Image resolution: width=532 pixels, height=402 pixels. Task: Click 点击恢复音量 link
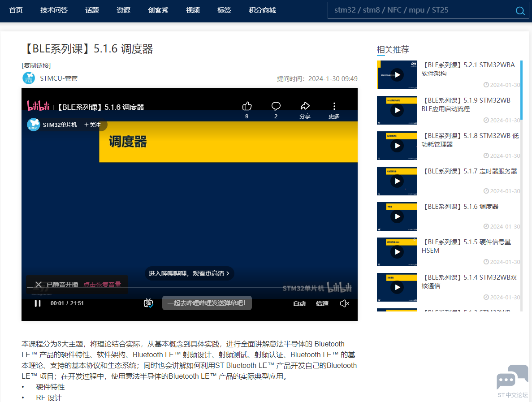(x=102, y=284)
